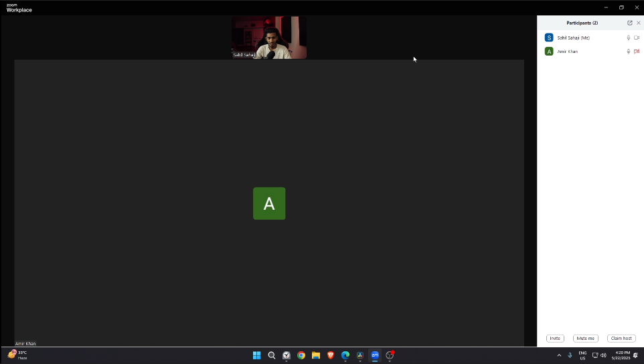Click Amir Khan's disabled camera icon
Screen dimensions: 644x364
click(637, 52)
